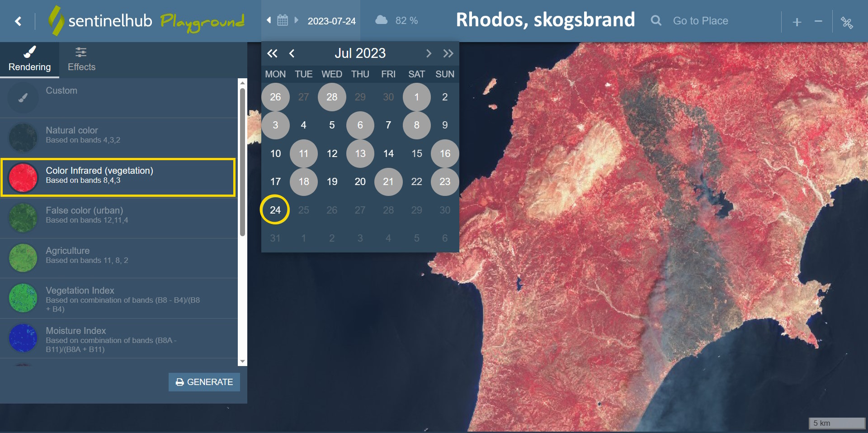Select the Rendering tab
Screen dimensions: 868x433
click(30, 60)
